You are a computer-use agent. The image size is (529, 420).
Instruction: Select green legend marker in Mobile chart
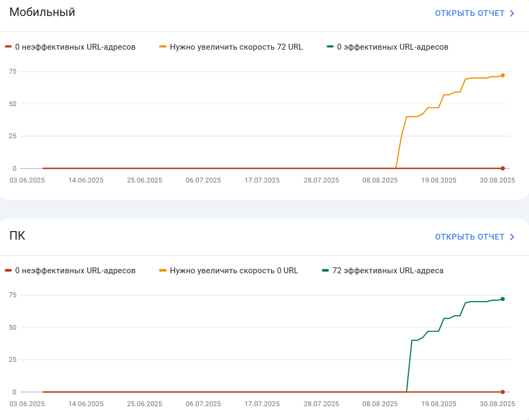click(330, 46)
